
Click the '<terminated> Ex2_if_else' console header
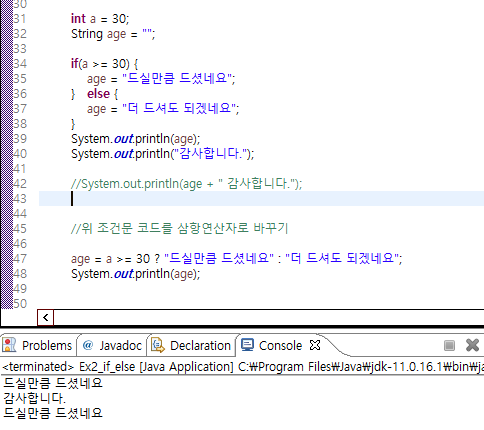click(x=242, y=367)
